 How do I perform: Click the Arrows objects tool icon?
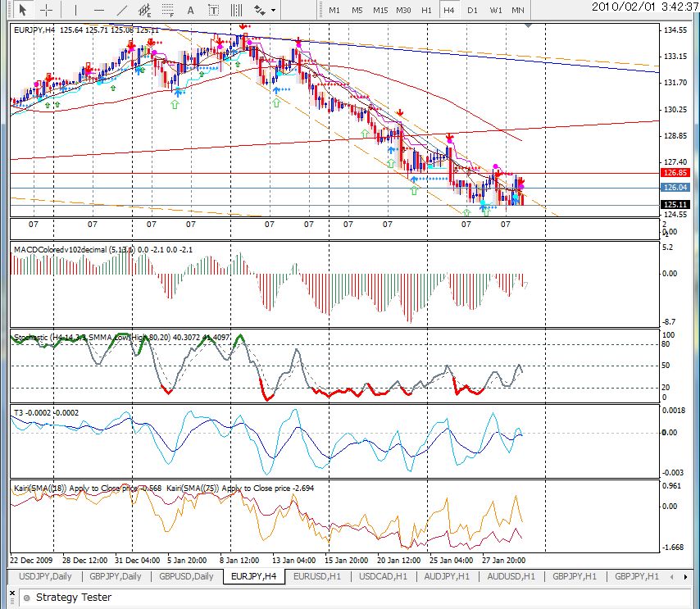[259, 10]
